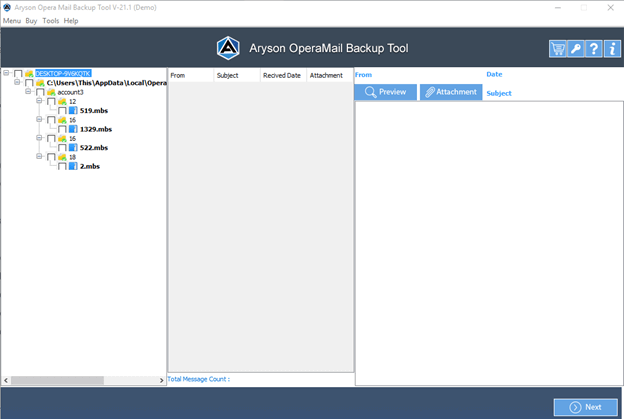Click the account3 folder icon
The height and width of the screenshot is (419, 624).
coord(51,92)
